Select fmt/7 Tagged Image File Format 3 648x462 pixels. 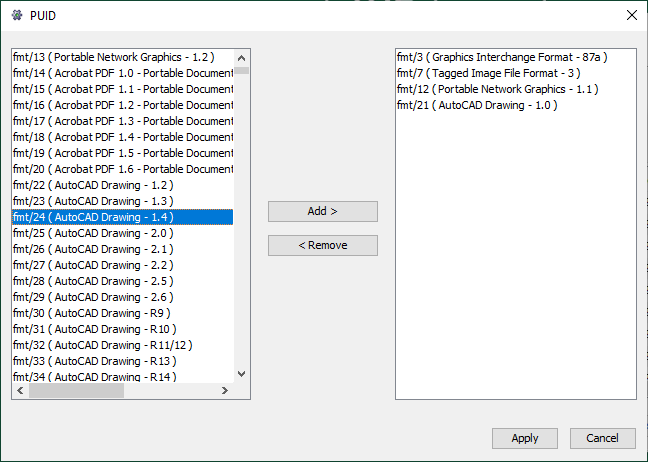[516, 73]
